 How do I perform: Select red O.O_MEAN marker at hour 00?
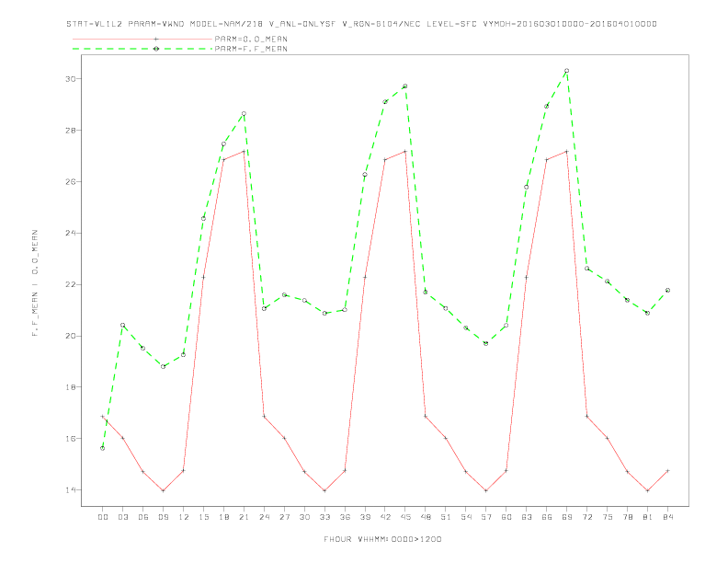tap(103, 416)
